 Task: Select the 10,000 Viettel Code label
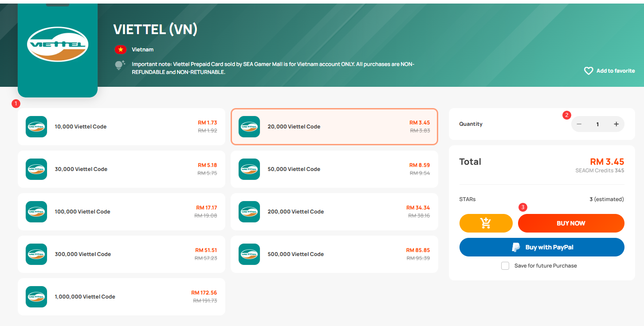coord(81,127)
